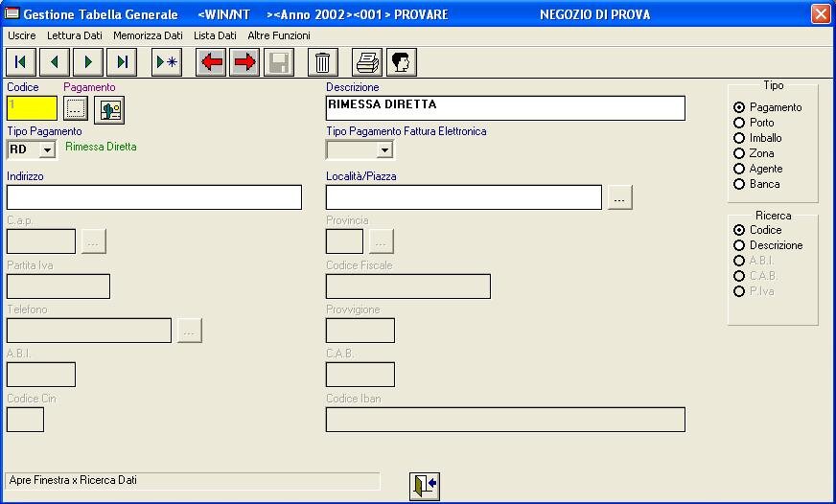The width and height of the screenshot is (836, 504).
Task: Open the Altre Funzioni menu
Action: [279, 35]
